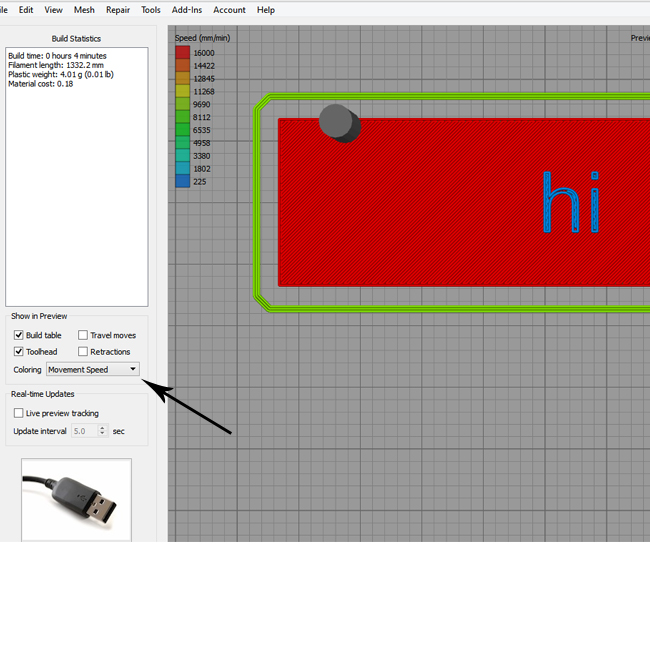Image resolution: width=650 pixels, height=650 pixels.
Task: Open the Account menu
Action: point(229,10)
